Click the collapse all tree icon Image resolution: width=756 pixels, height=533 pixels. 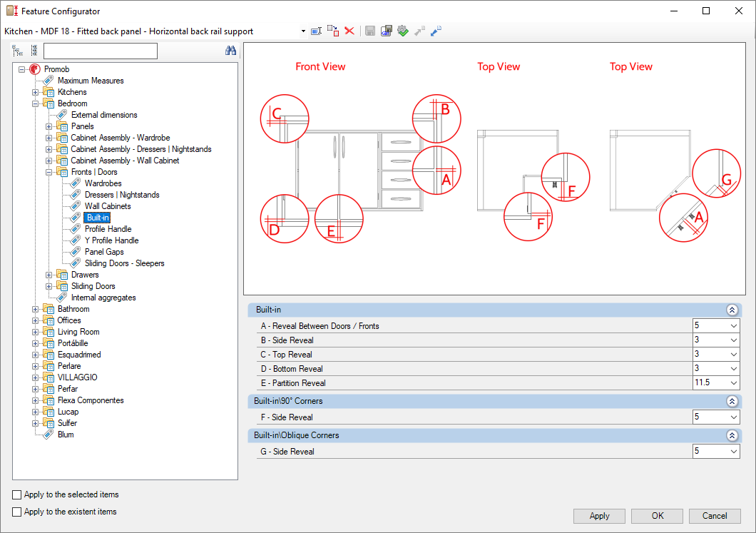pos(34,50)
